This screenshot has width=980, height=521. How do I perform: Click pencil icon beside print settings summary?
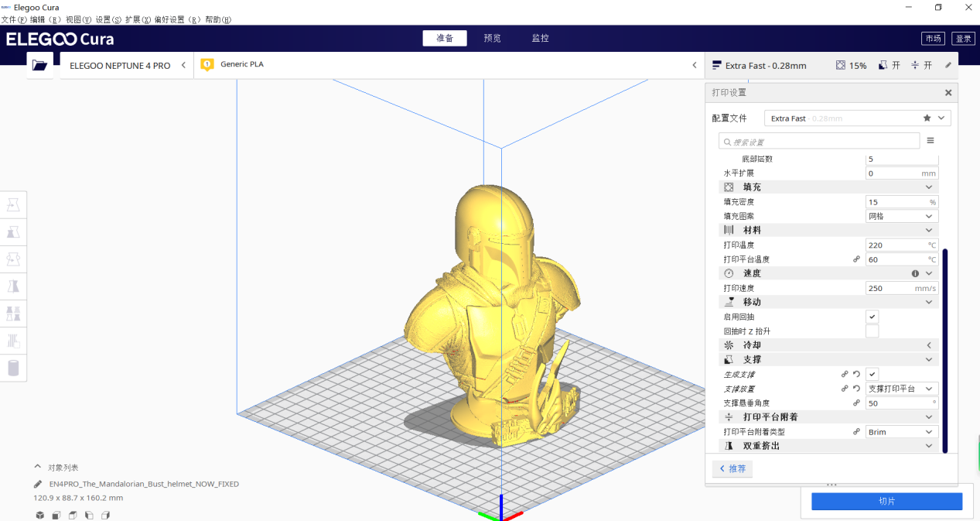click(x=948, y=66)
